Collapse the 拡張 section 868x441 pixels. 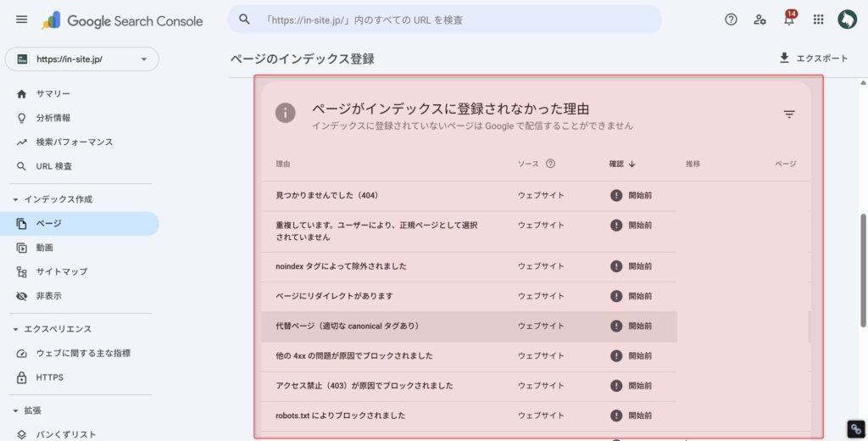point(15,410)
